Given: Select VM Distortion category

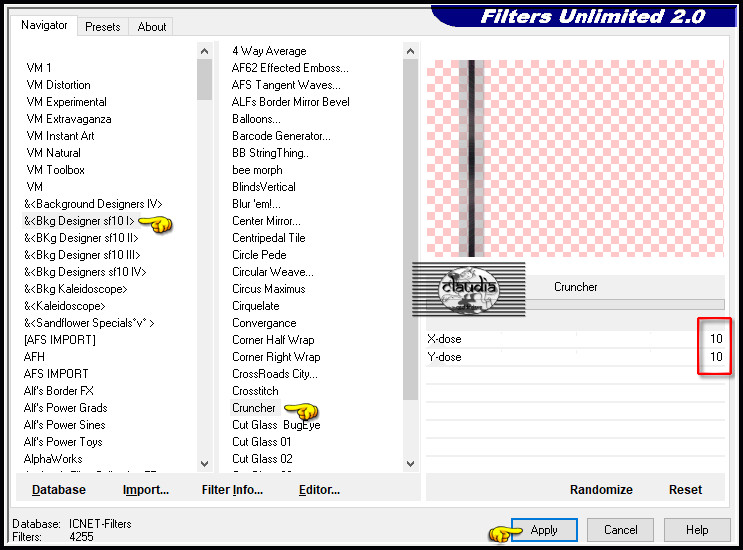Looking at the screenshot, I should pyautogui.click(x=58, y=85).
